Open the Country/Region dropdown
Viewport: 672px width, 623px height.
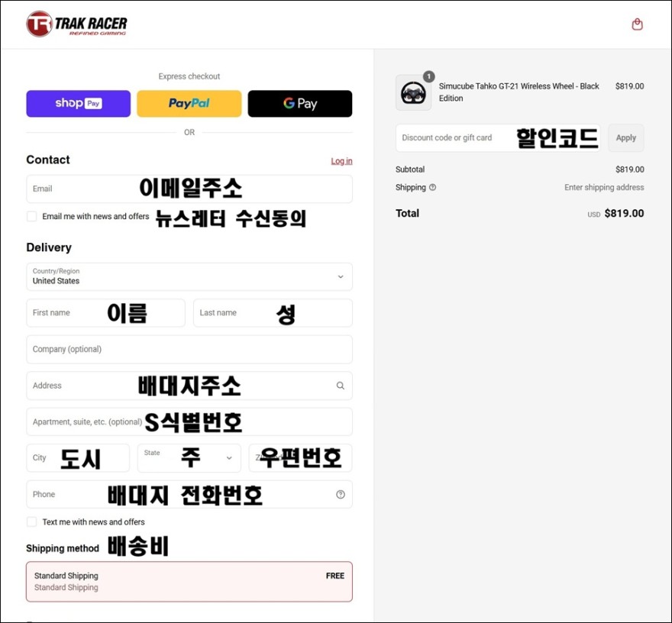[189, 276]
